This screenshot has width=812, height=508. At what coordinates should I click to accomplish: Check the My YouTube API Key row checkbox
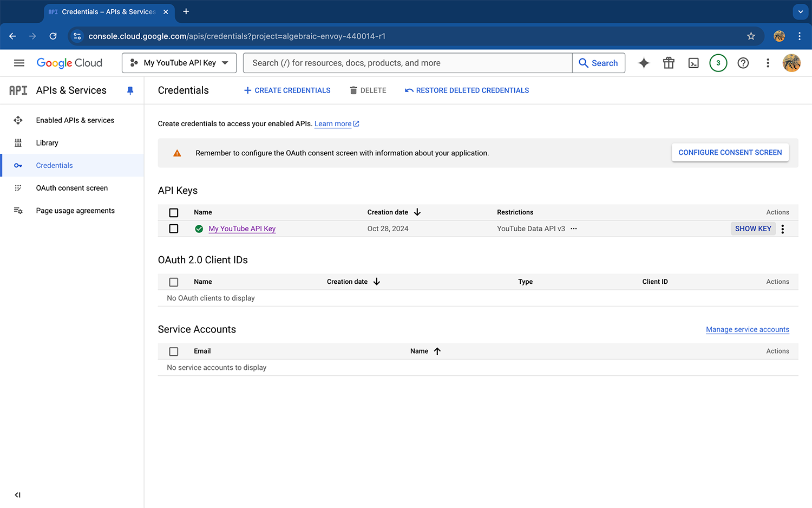coord(174,229)
